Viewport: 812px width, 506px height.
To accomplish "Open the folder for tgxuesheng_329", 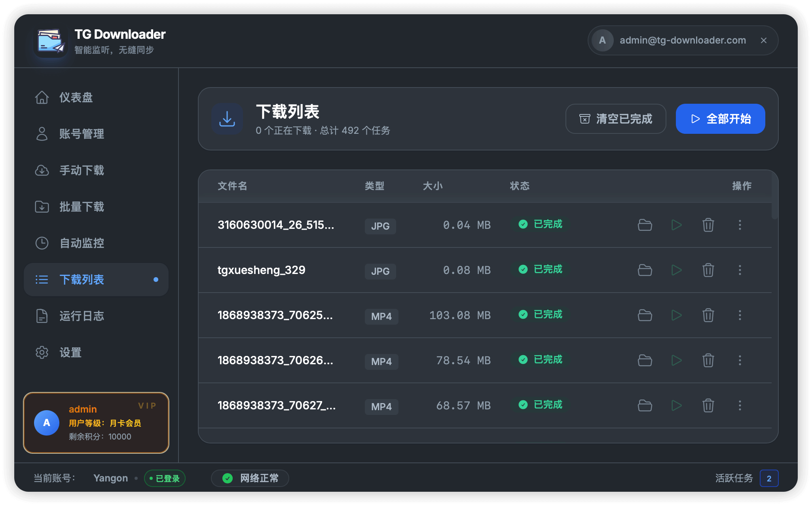I will click(x=645, y=270).
